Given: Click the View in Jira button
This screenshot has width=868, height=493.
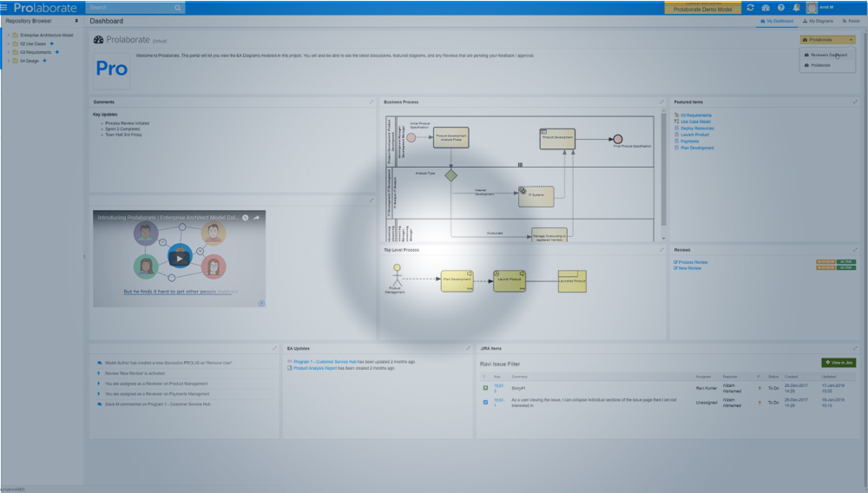Looking at the screenshot, I should coord(838,363).
